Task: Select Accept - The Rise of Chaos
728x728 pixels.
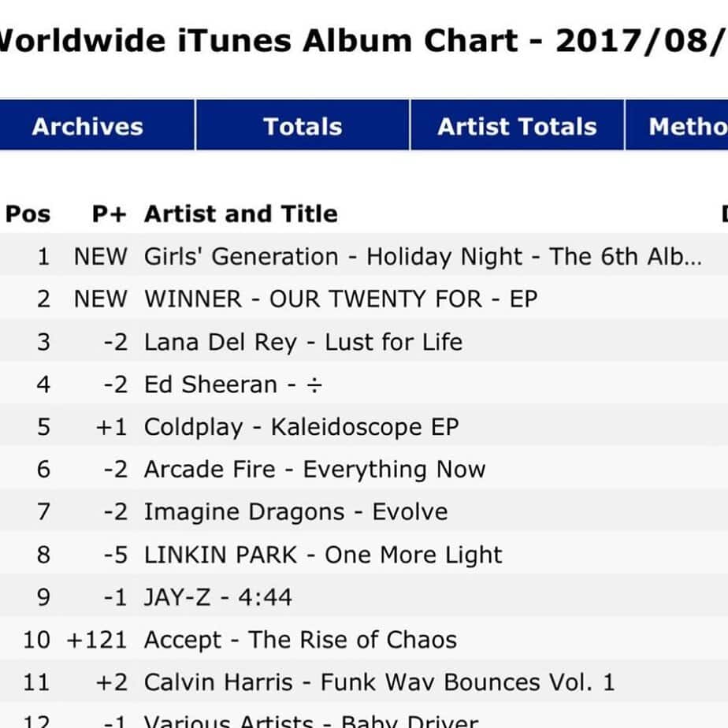Action: (300, 640)
